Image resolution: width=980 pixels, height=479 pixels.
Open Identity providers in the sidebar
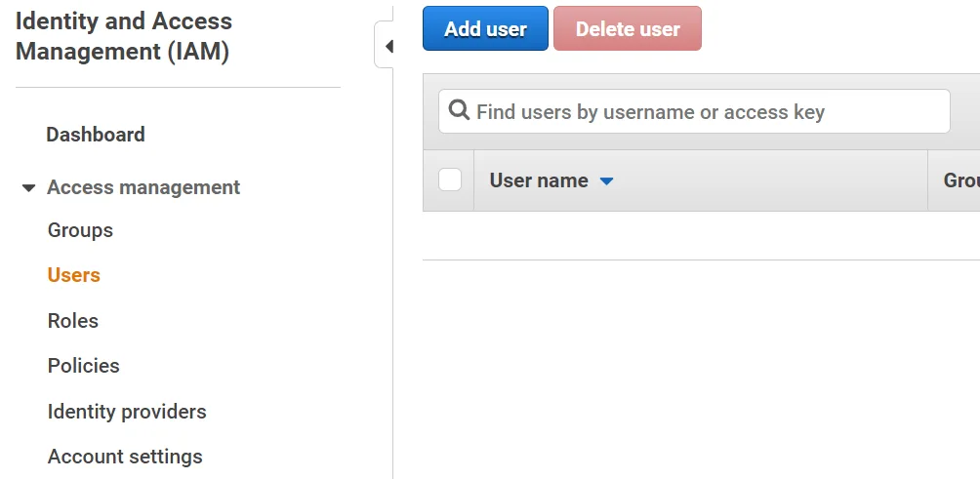pos(127,412)
